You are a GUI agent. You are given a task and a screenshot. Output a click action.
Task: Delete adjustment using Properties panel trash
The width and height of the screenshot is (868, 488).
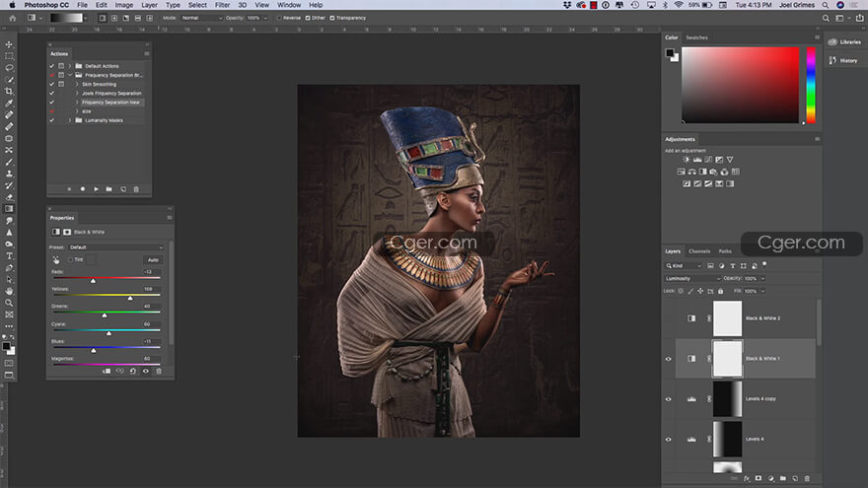coord(159,372)
